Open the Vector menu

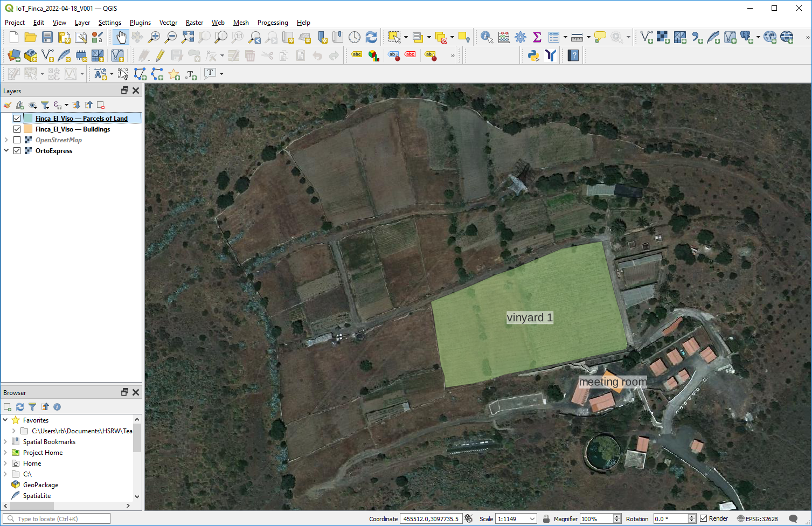168,23
